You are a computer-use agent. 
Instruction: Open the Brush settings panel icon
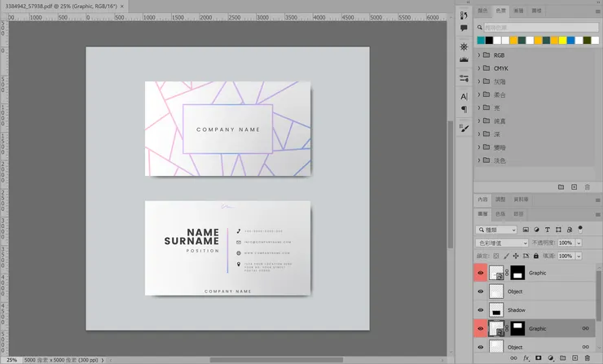pos(464,128)
